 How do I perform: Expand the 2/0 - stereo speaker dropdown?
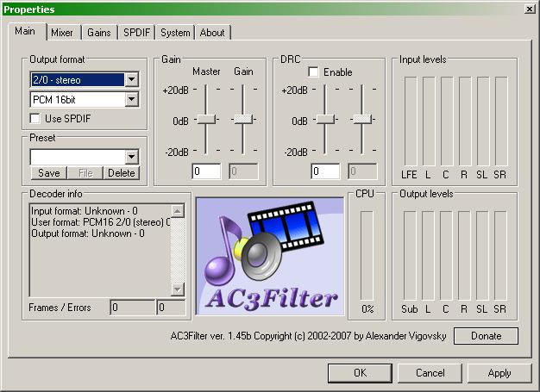(132, 80)
